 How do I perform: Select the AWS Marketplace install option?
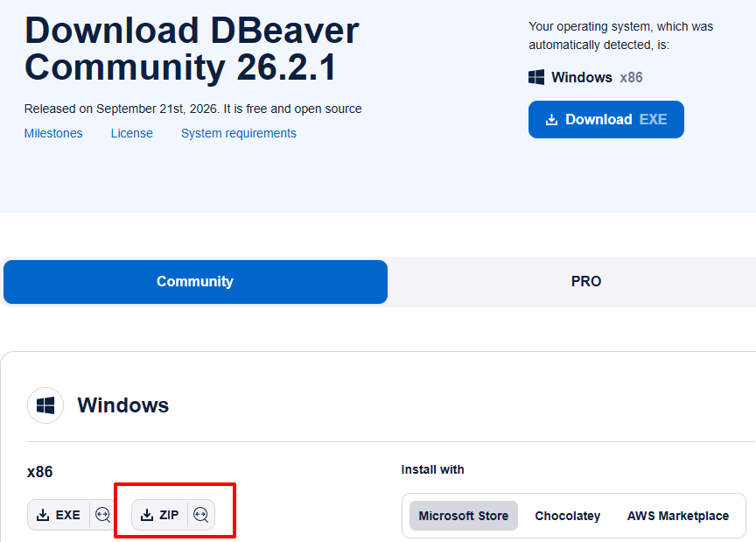click(x=678, y=516)
